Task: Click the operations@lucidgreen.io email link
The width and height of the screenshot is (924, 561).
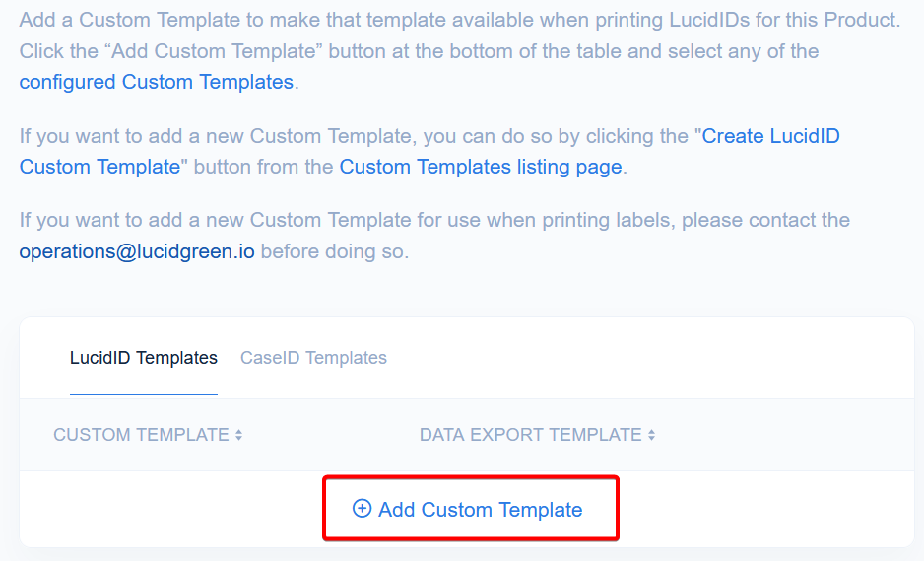Action: click(x=137, y=251)
